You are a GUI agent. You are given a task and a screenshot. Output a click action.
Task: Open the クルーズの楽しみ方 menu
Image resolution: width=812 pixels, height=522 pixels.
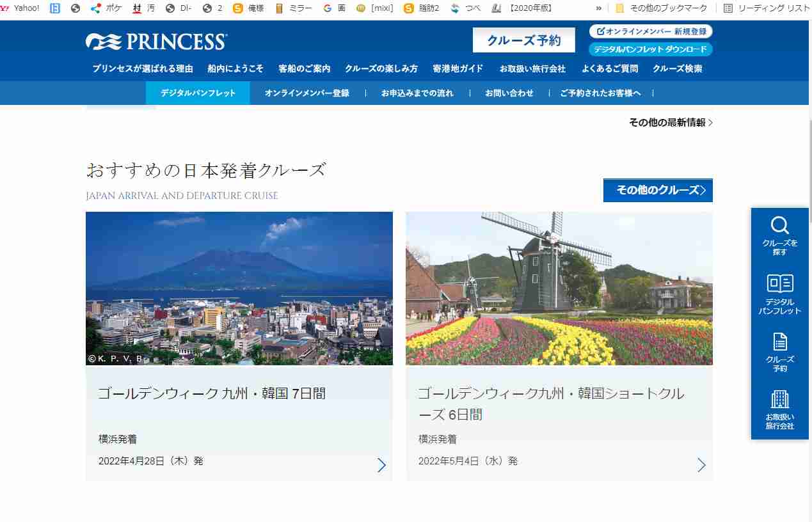(x=381, y=68)
